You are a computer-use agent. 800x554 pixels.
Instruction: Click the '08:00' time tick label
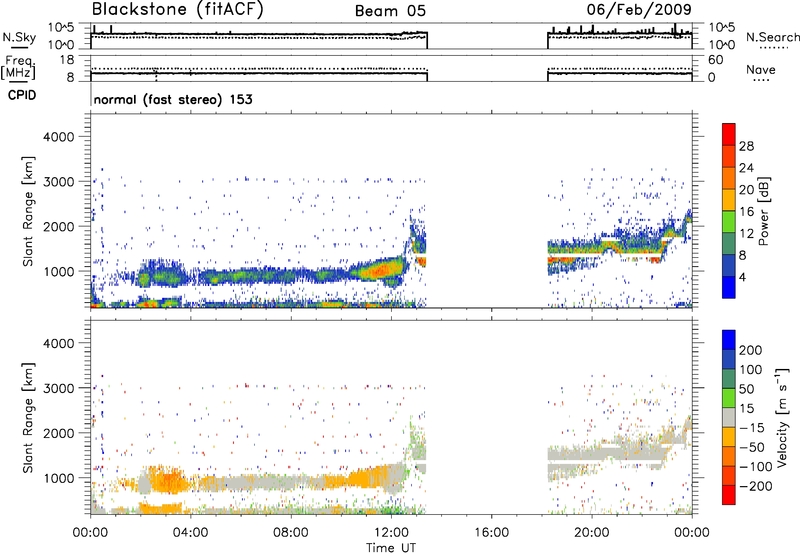[291, 533]
